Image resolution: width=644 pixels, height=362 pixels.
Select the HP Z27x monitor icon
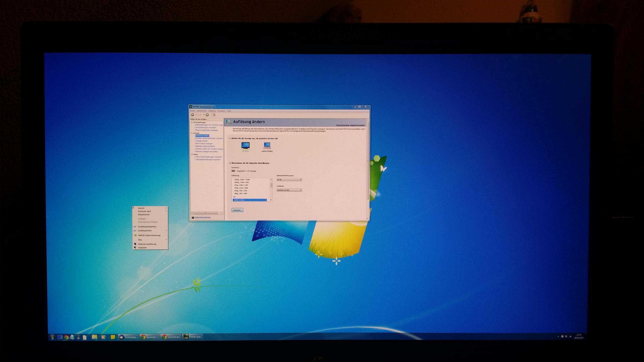245,146
